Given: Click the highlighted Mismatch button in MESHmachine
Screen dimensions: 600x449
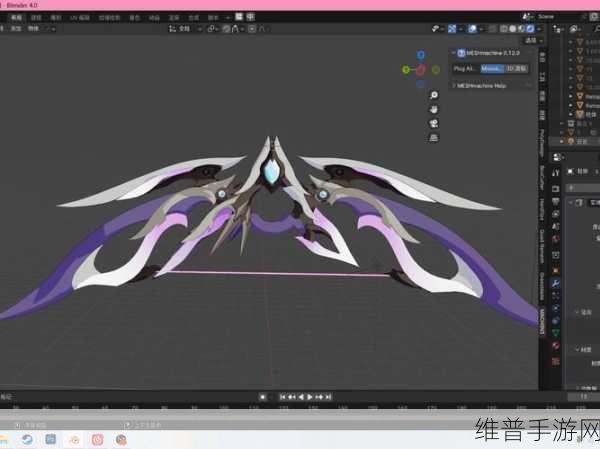Looking at the screenshot, I should [492, 69].
